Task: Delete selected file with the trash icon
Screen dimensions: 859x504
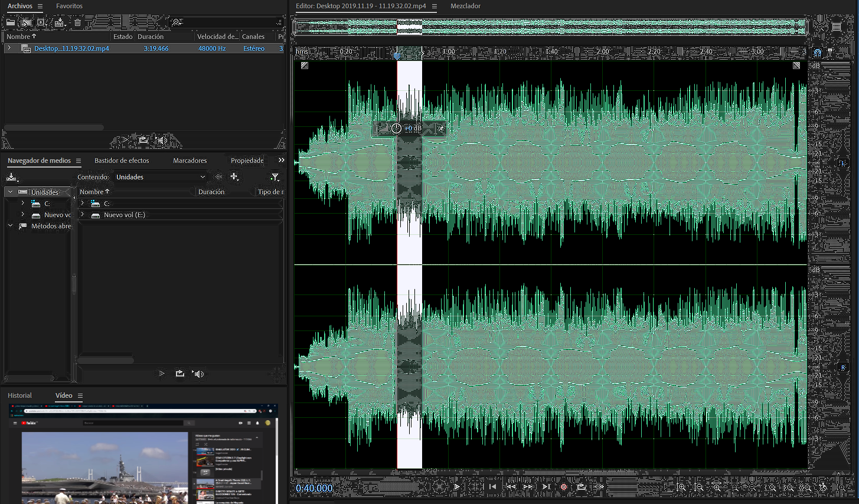Action: pyautogui.click(x=77, y=22)
